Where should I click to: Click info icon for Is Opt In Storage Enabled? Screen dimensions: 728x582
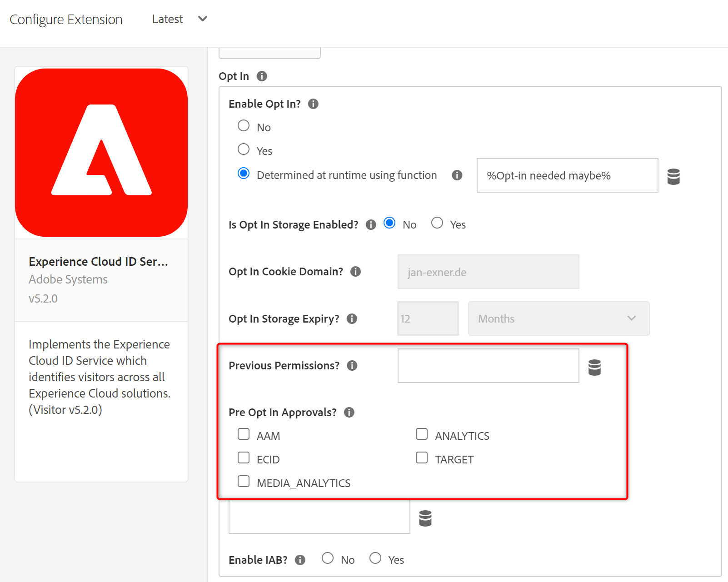coord(371,225)
